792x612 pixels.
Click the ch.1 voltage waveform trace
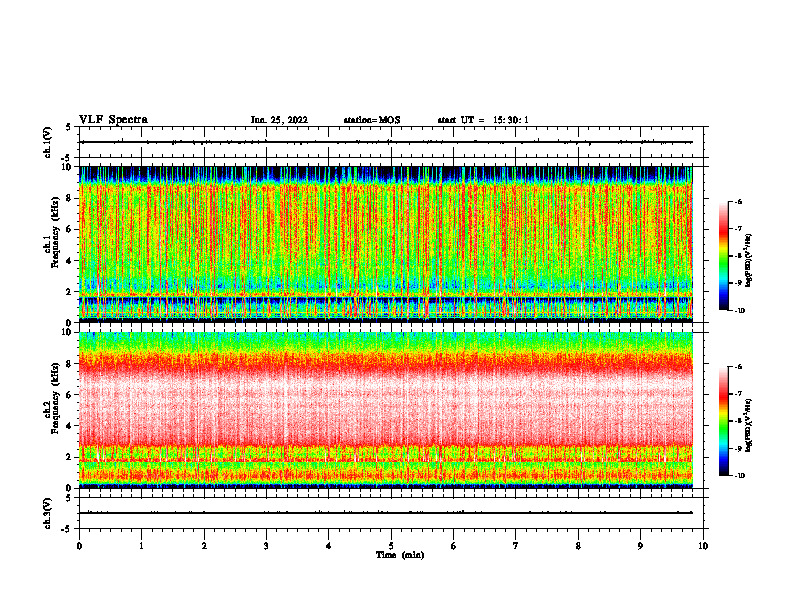coord(386,142)
